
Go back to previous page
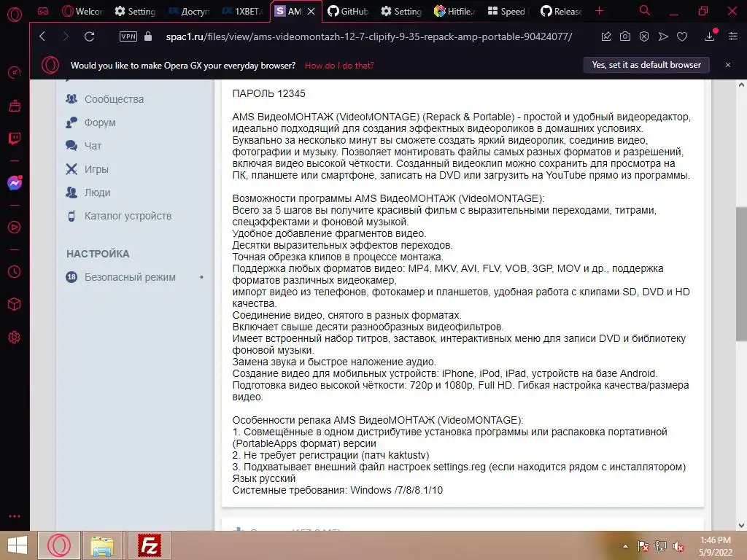tap(42, 36)
